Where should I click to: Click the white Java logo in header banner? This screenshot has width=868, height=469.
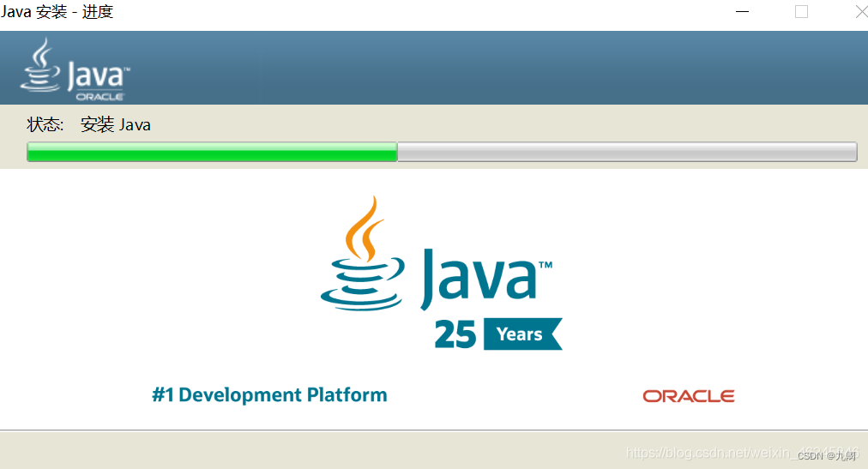point(75,69)
